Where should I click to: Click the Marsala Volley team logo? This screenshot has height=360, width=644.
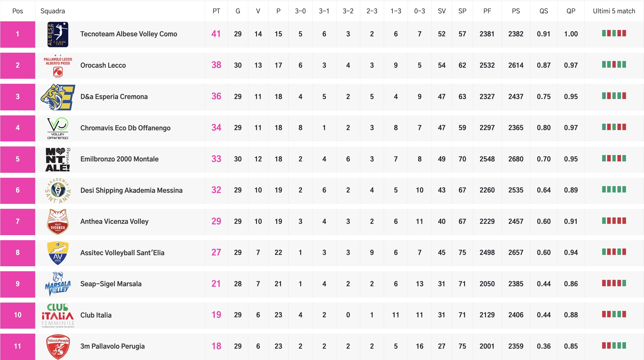coord(58,284)
